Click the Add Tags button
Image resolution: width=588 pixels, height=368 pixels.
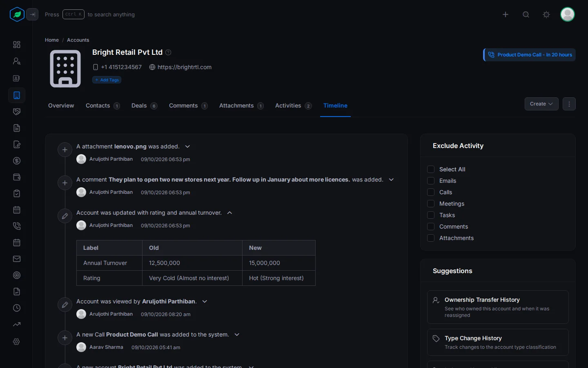[107, 80]
